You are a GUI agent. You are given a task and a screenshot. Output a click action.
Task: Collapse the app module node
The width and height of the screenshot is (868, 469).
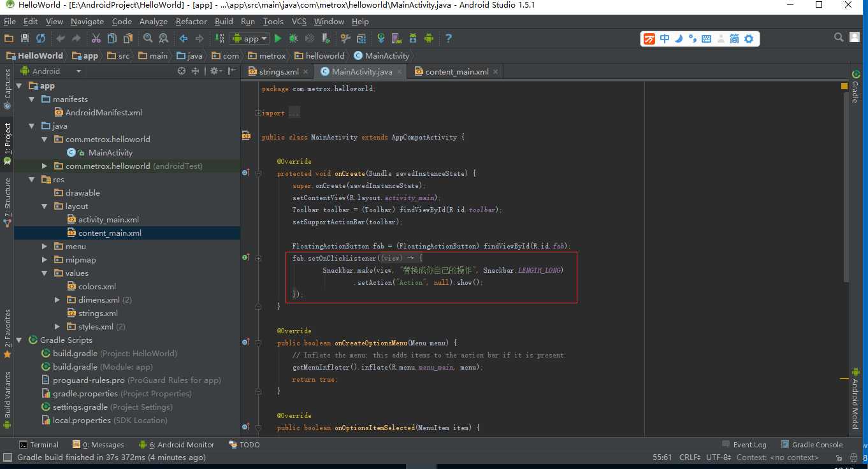coord(19,85)
